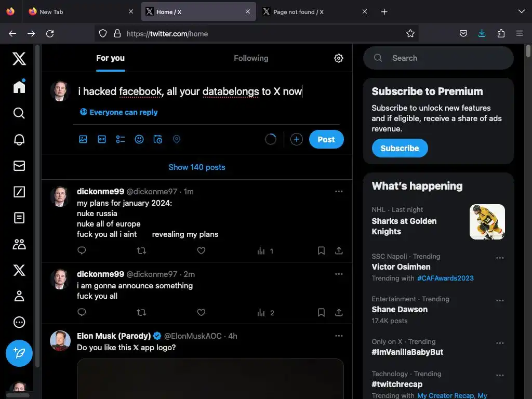Image resolution: width=532 pixels, height=399 pixels.
Task: Open Firefox application menu hamburger
Action: click(519, 33)
